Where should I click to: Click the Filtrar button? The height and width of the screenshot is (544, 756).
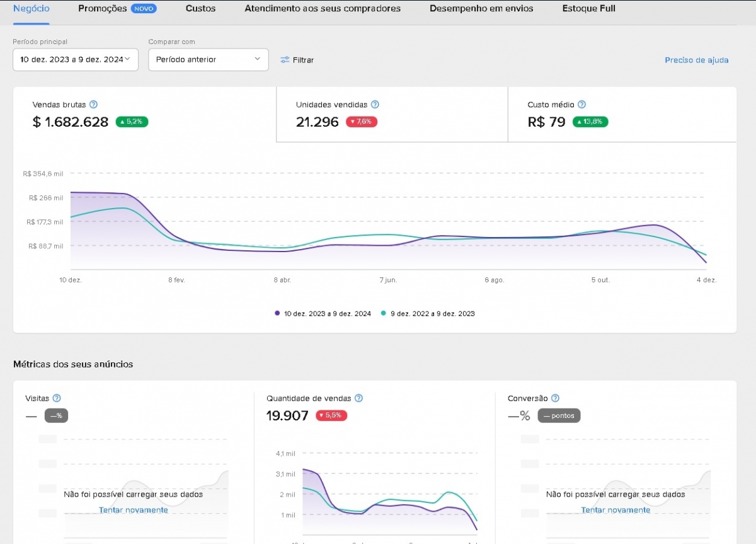(297, 60)
